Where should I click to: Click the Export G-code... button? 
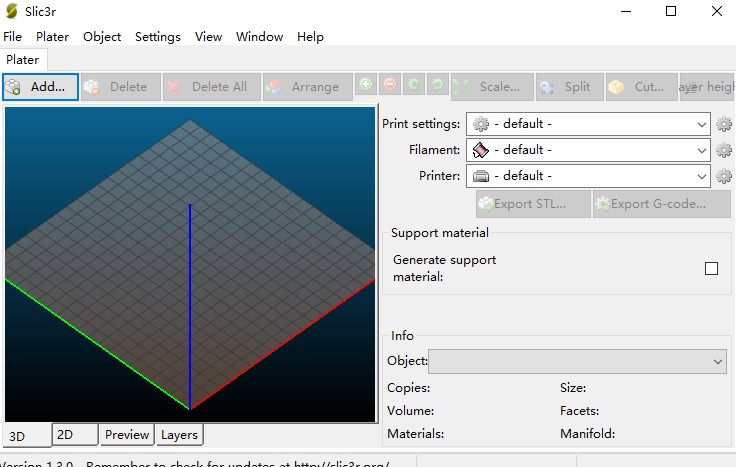pyautogui.click(x=662, y=204)
